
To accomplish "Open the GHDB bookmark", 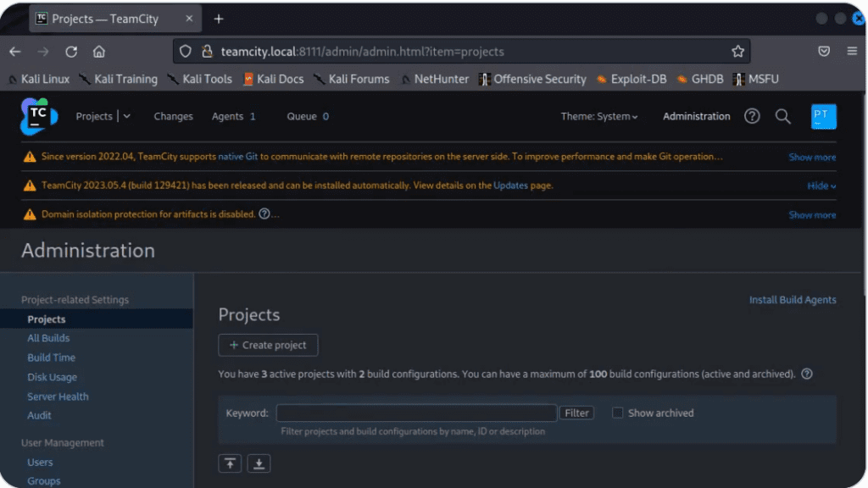I will 699,79.
